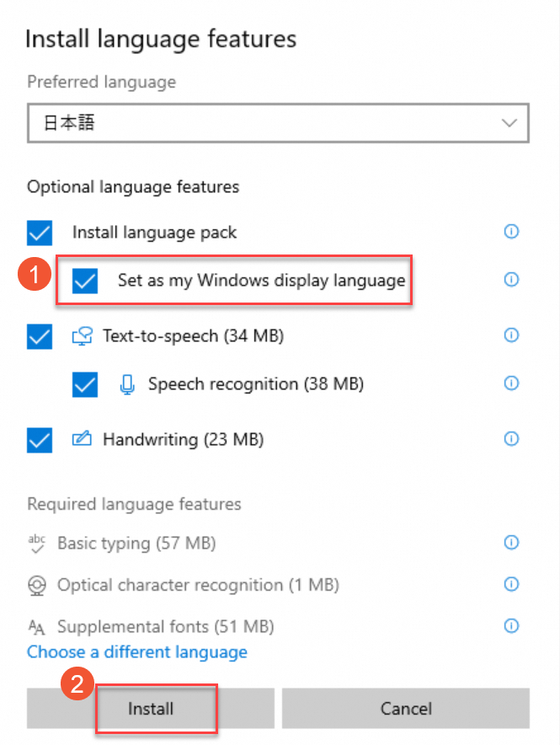560x745 pixels.
Task: Click the Basic typing abc icon
Action: click(x=36, y=544)
